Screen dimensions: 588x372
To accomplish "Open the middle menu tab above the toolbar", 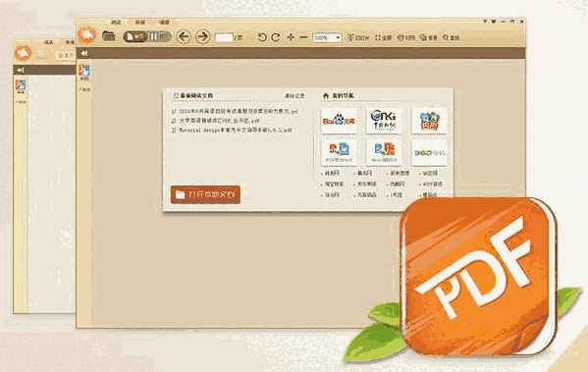I will click(x=139, y=23).
